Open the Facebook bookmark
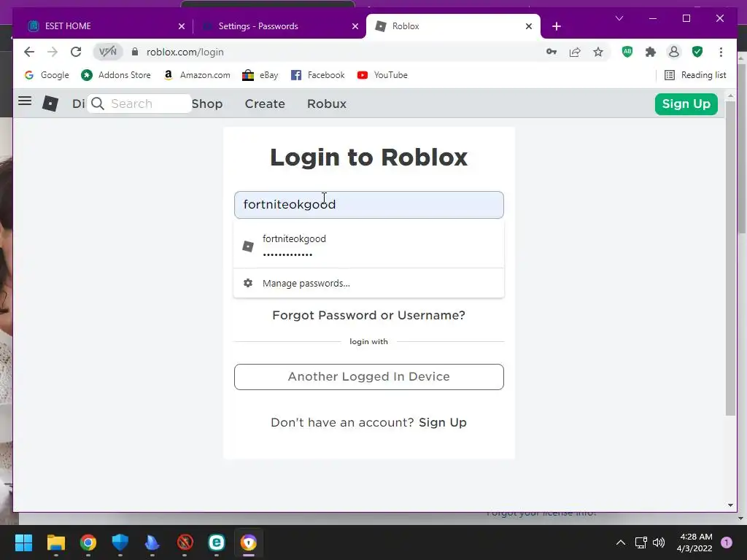Image resolution: width=747 pixels, height=560 pixels. [318, 75]
